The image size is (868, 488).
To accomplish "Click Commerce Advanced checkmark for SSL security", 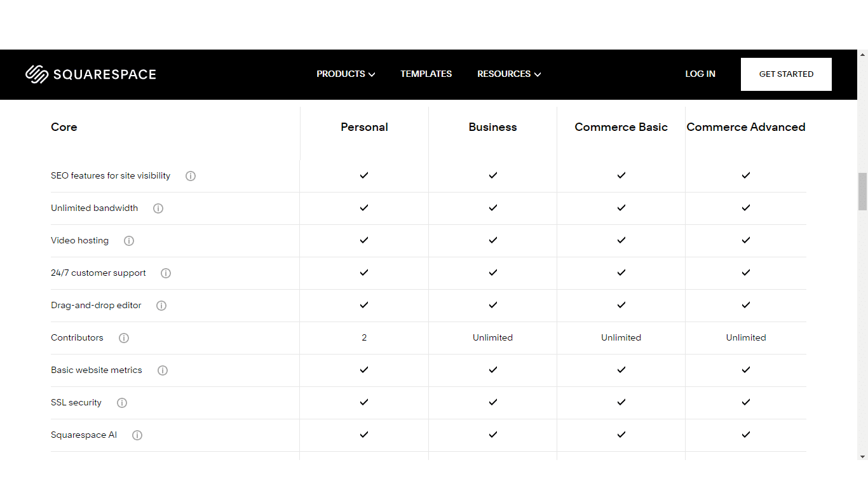I will pos(746,402).
